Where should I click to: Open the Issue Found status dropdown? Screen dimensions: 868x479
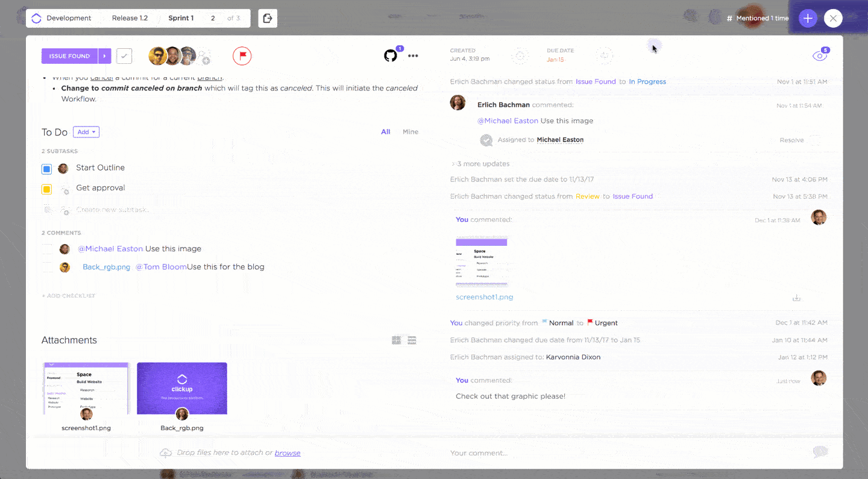tap(70, 56)
